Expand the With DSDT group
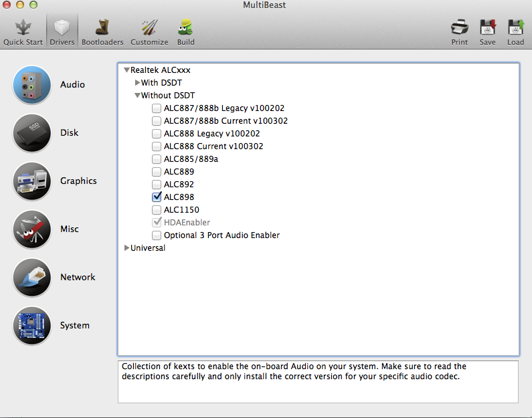The height and width of the screenshot is (418, 532). (138, 83)
